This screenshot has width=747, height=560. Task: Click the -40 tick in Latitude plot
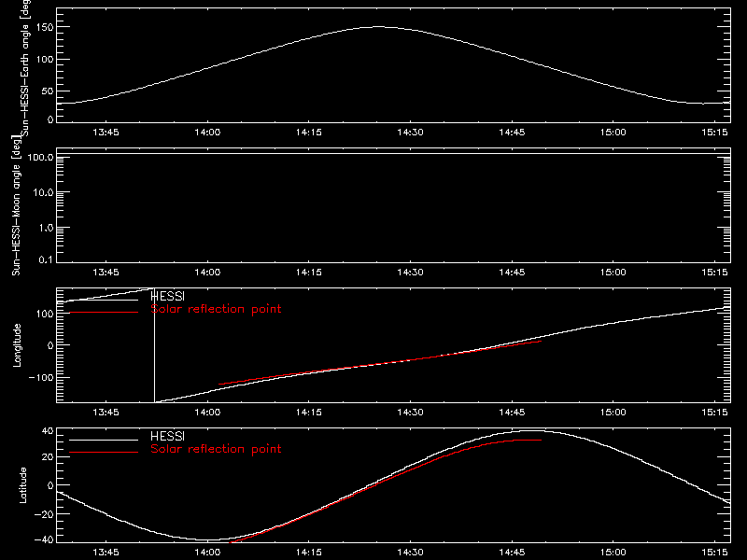44,540
